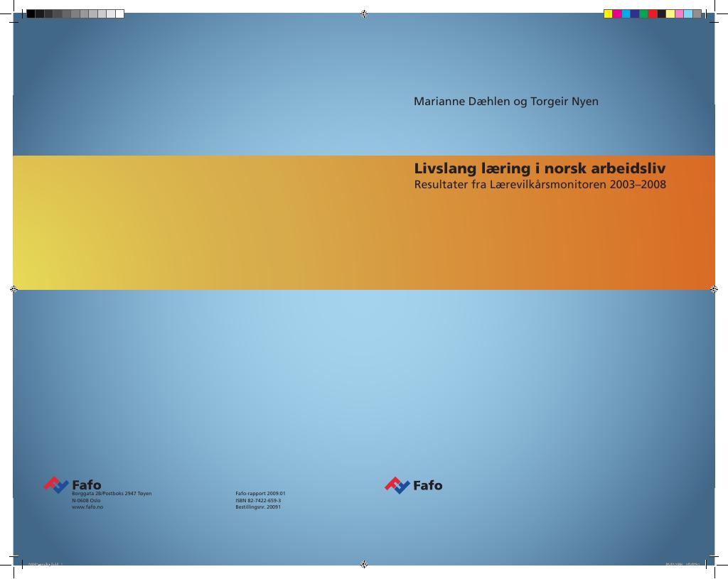Screen dimensions: 728x579
Task: Click the Fafo logo above the Borggata address
Action: 72,485
